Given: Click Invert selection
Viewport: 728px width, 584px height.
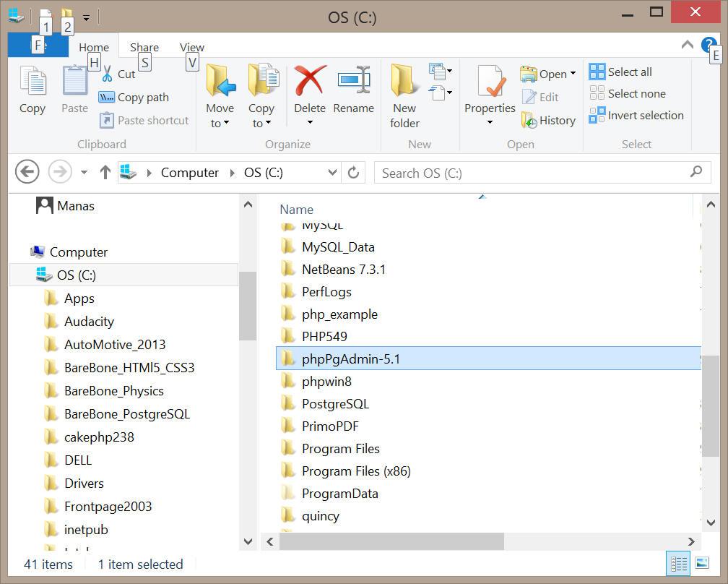Looking at the screenshot, I should point(636,115).
